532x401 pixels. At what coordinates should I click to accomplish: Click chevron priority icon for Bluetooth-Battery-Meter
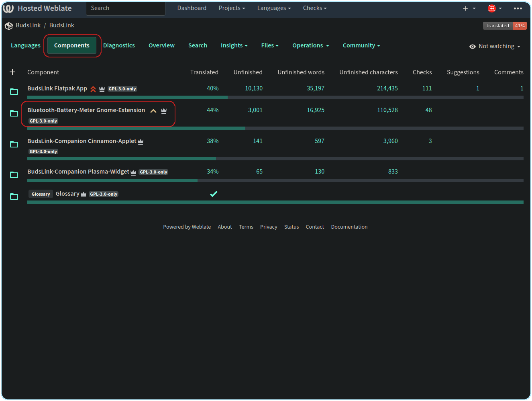(153, 110)
